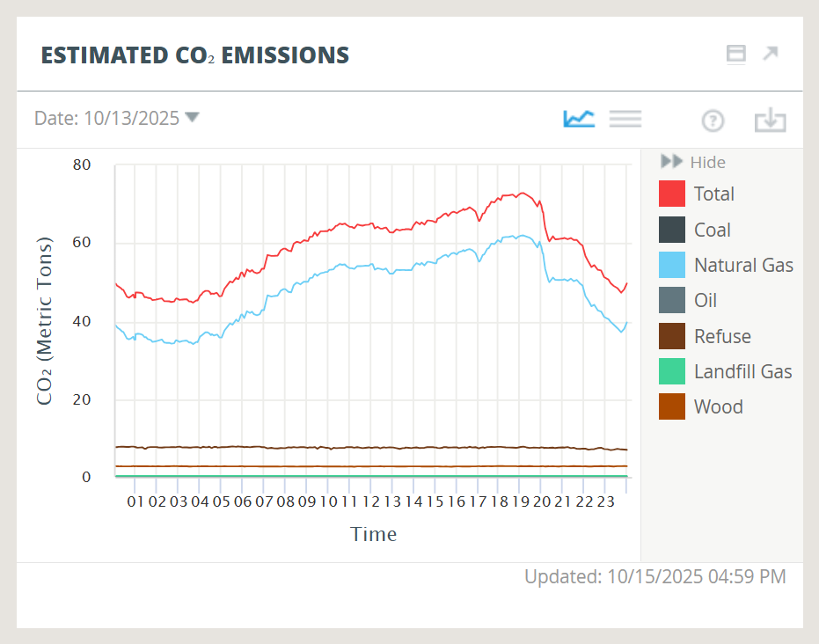This screenshot has width=819, height=644.
Task: Select the Date: 10/13/2025 field
Action: tap(106, 118)
